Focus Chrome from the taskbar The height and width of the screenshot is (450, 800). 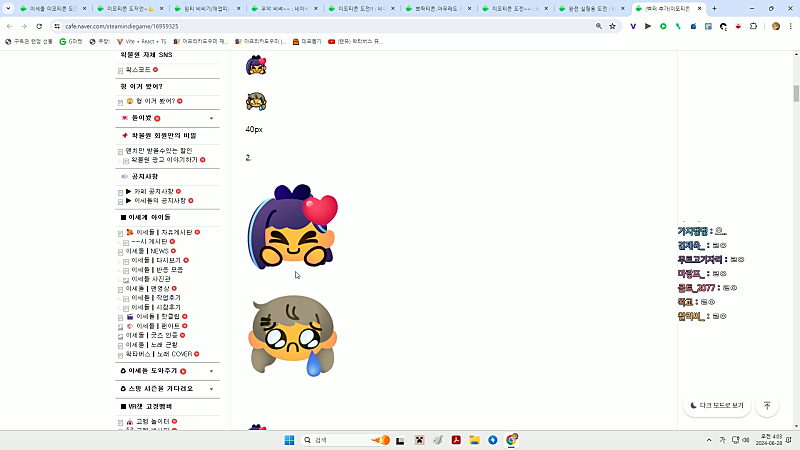point(511,440)
